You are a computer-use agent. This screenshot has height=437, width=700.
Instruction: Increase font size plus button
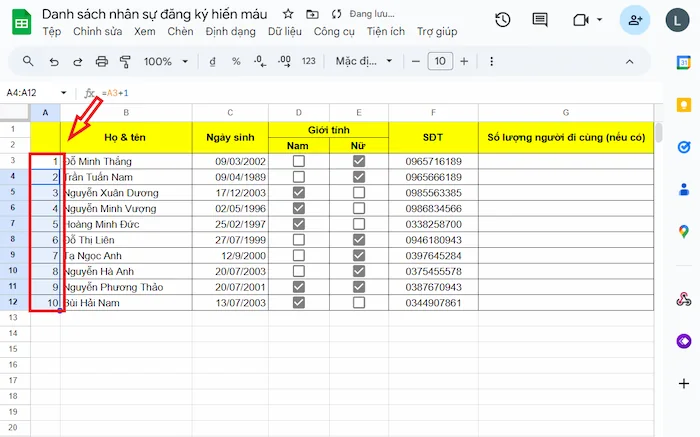click(x=464, y=62)
